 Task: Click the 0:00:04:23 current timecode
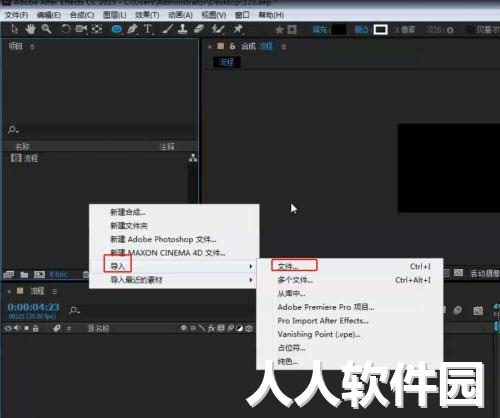pos(33,307)
